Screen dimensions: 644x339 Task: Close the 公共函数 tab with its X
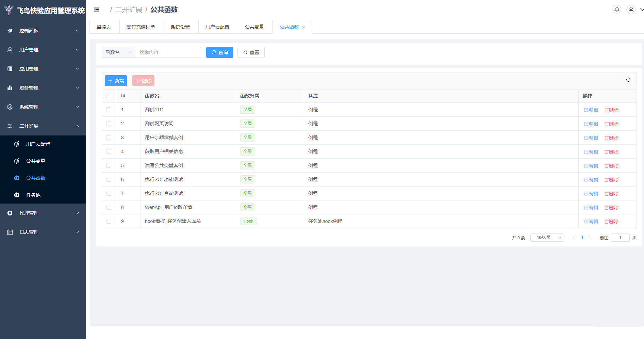point(303,27)
